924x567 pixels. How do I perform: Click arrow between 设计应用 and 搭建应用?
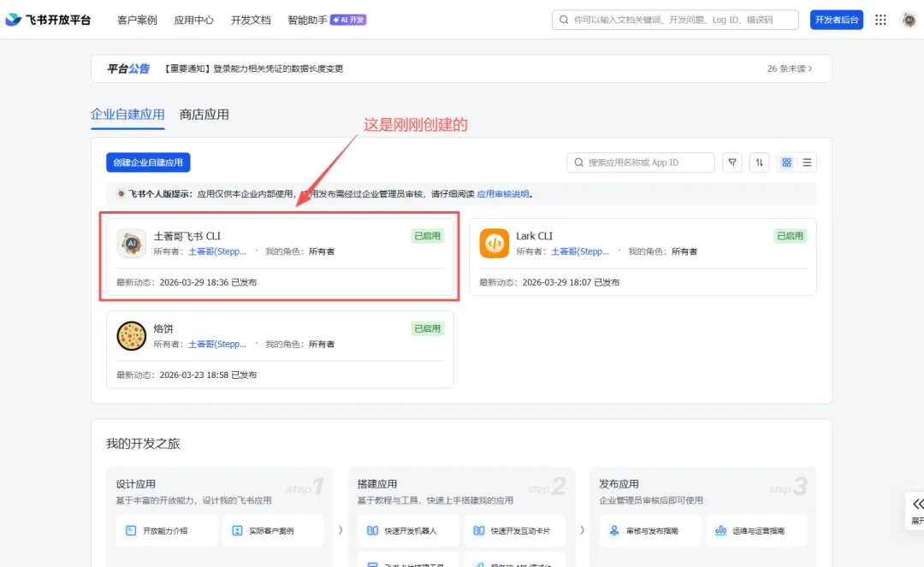pos(341,530)
